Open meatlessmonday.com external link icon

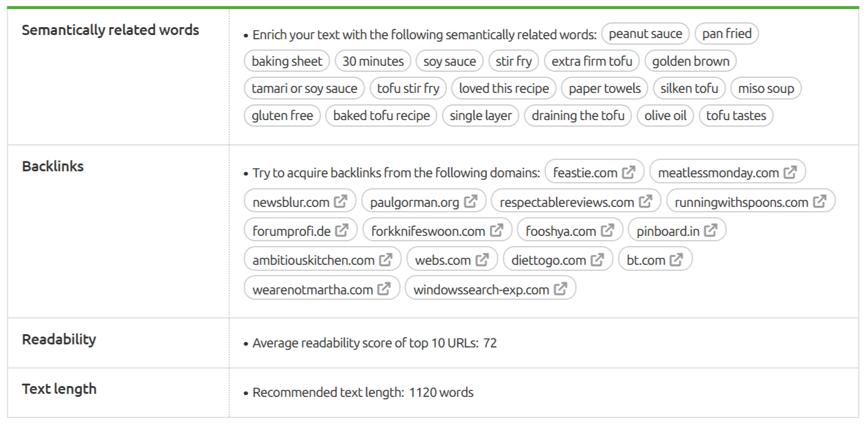point(790,171)
